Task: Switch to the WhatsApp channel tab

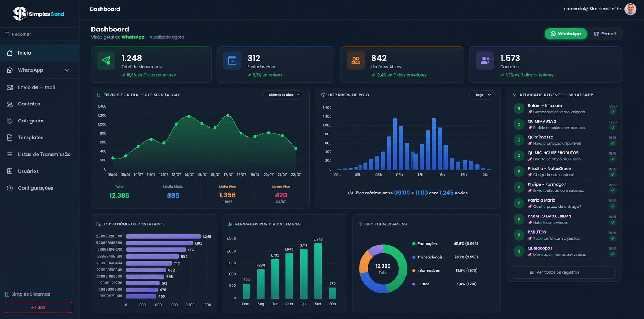Action: (566, 34)
